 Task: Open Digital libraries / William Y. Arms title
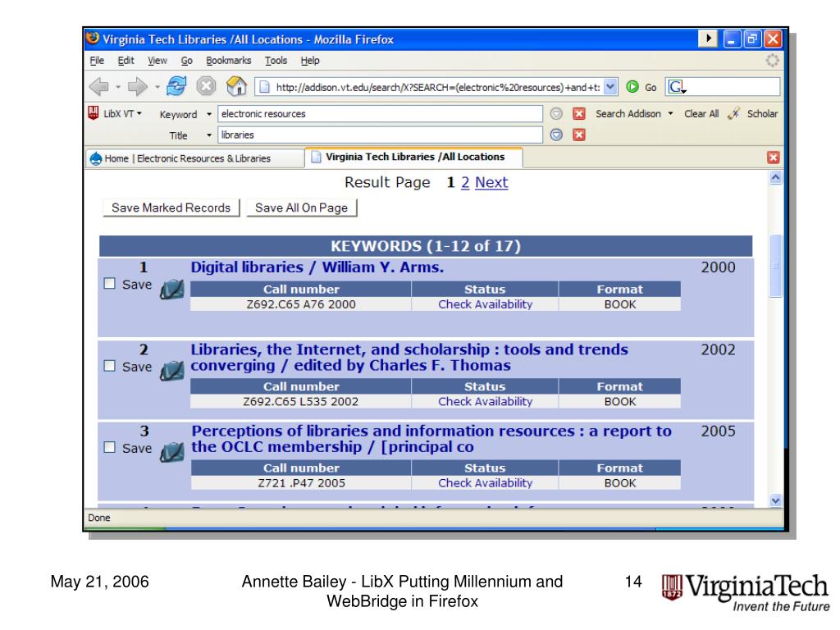[x=317, y=267]
